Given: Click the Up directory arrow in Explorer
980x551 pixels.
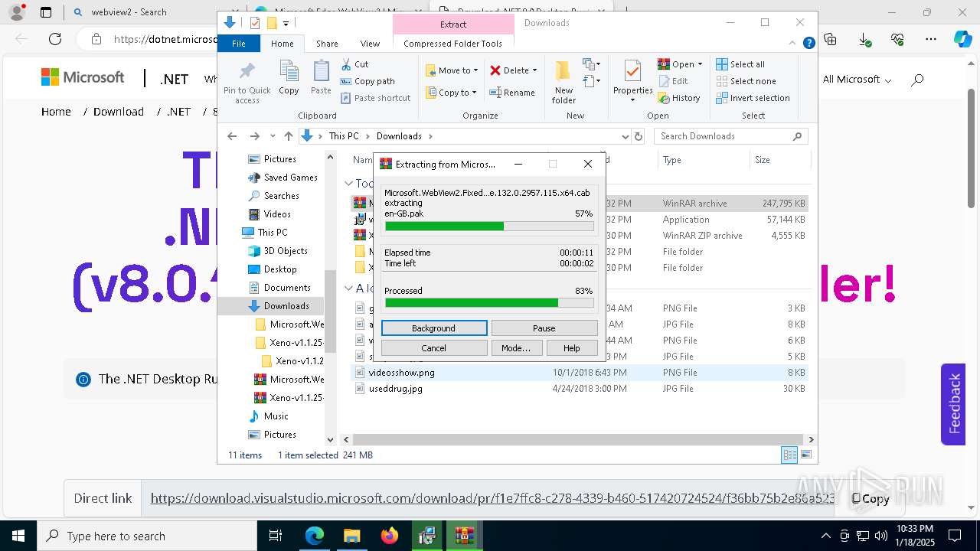Looking at the screenshot, I should pyautogui.click(x=288, y=136).
